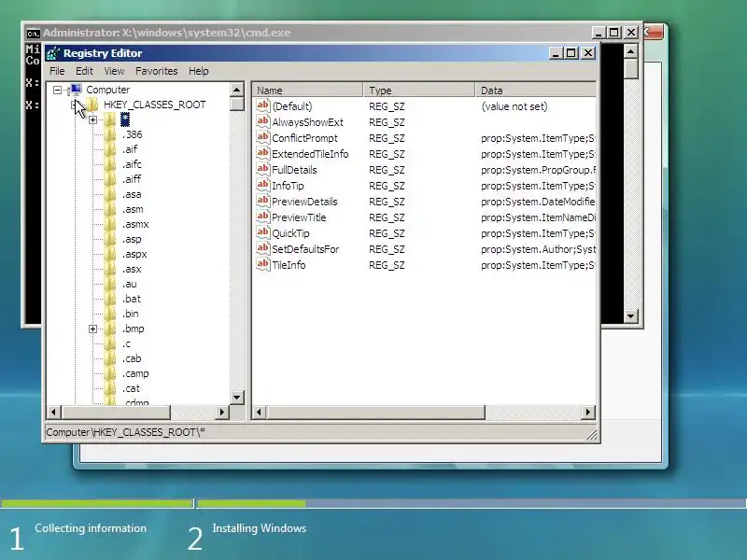
Task: Click the values pane horizontal scrollbar thumb
Action: point(376,412)
